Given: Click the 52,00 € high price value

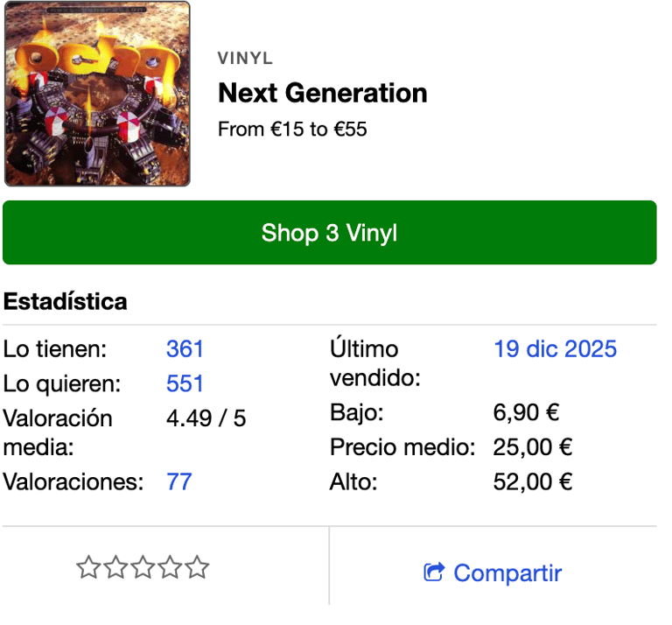Looking at the screenshot, I should [x=533, y=481].
